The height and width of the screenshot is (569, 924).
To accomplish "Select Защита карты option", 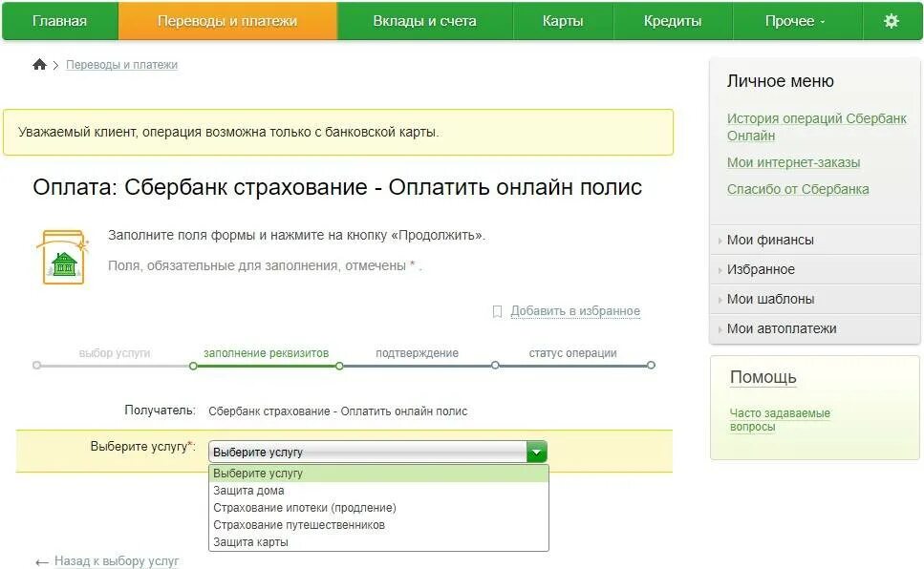I will tap(378, 542).
